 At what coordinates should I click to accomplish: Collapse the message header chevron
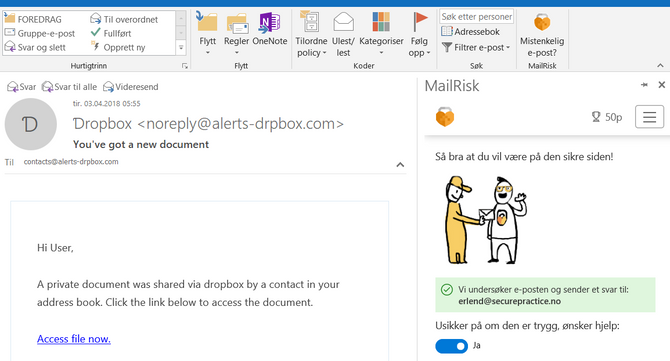pyautogui.click(x=400, y=164)
